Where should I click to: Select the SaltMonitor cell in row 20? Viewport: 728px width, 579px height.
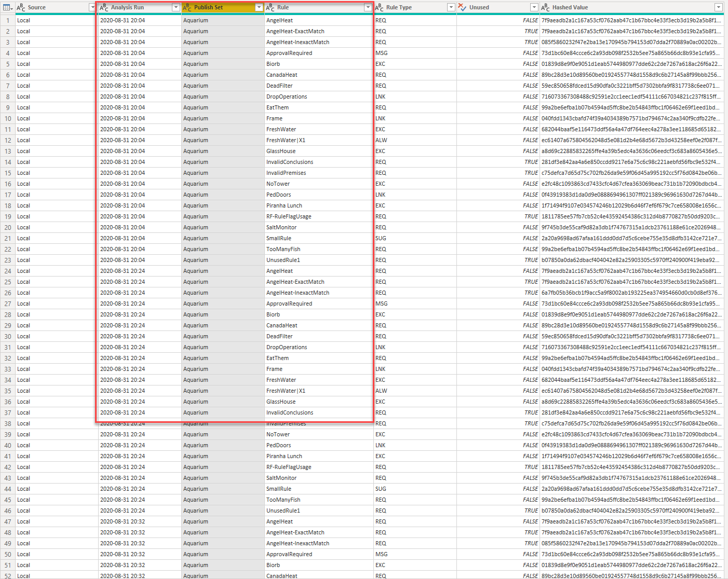319,227
